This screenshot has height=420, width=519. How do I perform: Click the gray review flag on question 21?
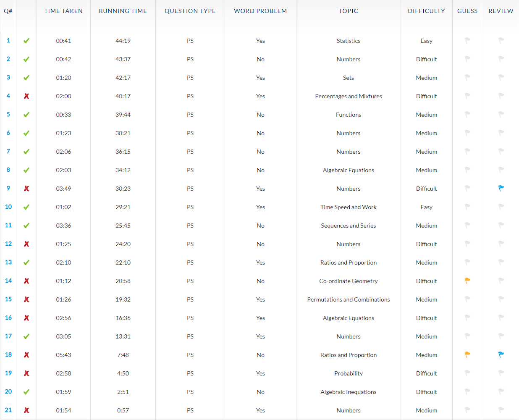tap(501, 410)
